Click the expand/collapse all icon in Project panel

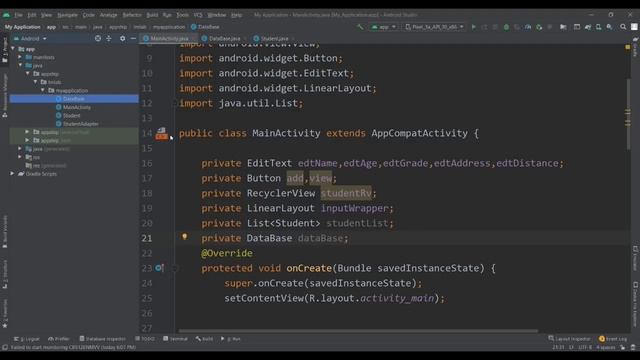[109, 38]
